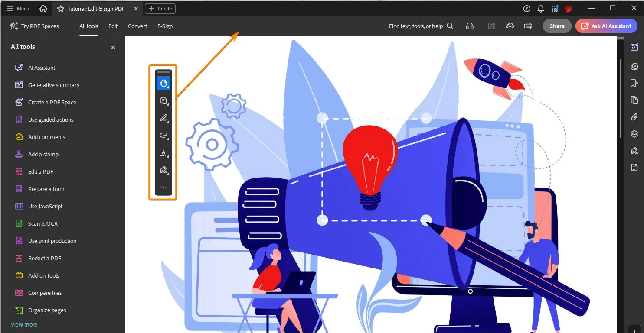Click the Save floppy disk icon
Viewport: 644px width, 333px height.
[492, 26]
